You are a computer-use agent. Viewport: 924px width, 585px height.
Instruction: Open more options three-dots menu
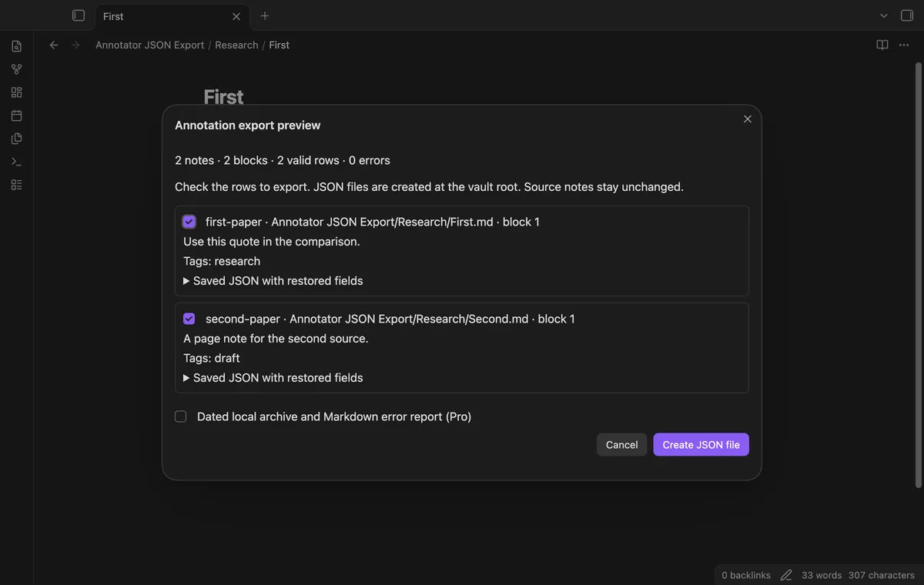tap(904, 45)
